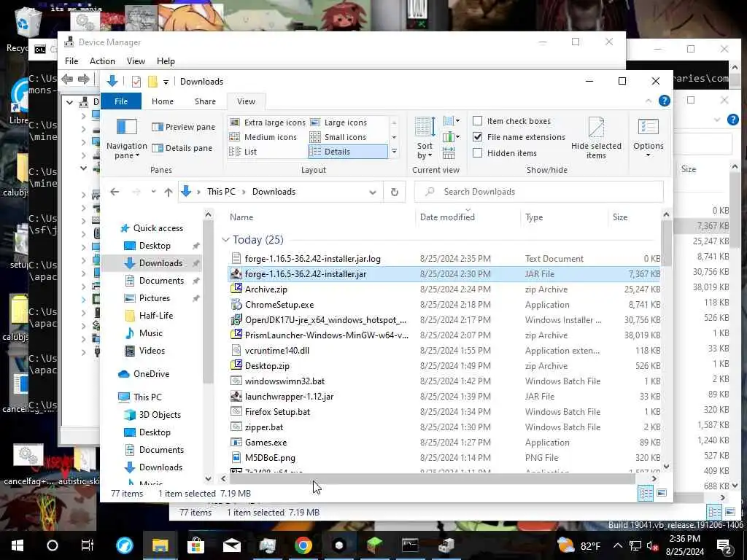The width and height of the screenshot is (747, 560).
Task: Select OneDrive in navigation pane
Action: (x=151, y=374)
